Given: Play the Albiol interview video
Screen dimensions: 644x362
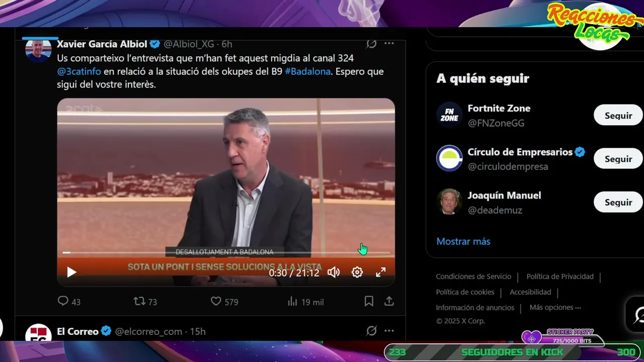Looking at the screenshot, I should 71,273.
